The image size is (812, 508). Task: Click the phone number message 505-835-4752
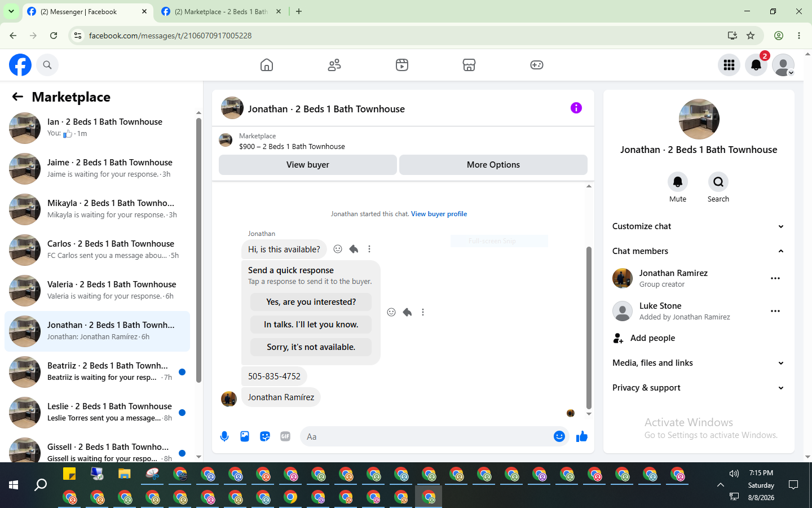[275, 376]
